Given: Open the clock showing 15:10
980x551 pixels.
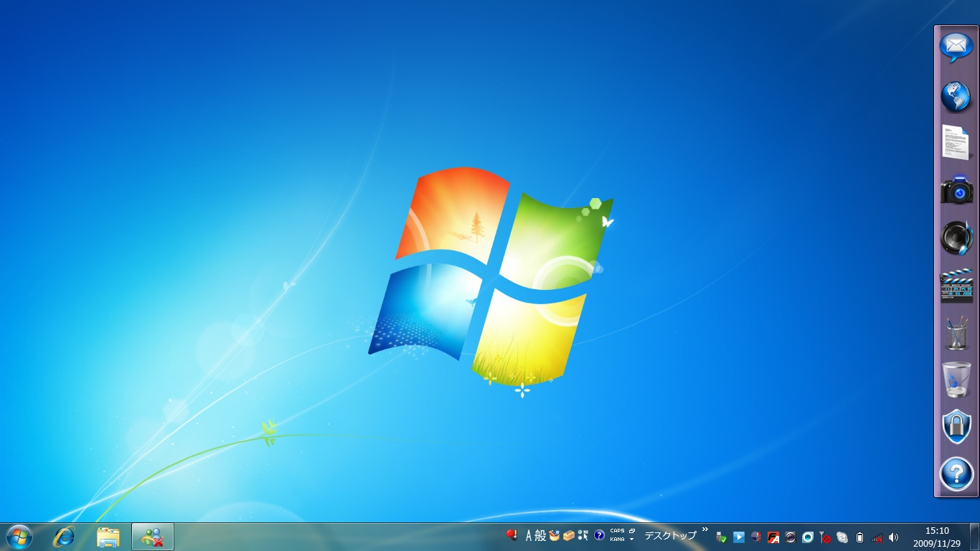Looking at the screenshot, I should tap(937, 531).
